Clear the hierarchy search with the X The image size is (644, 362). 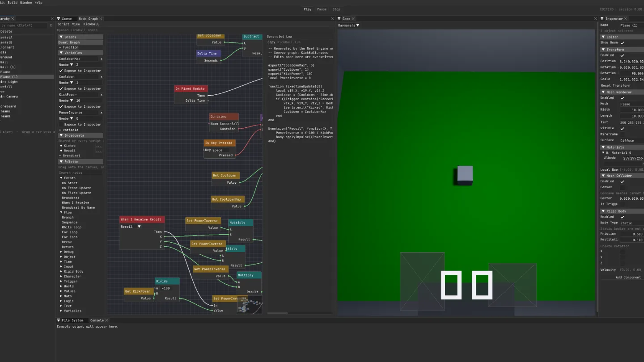51,25
